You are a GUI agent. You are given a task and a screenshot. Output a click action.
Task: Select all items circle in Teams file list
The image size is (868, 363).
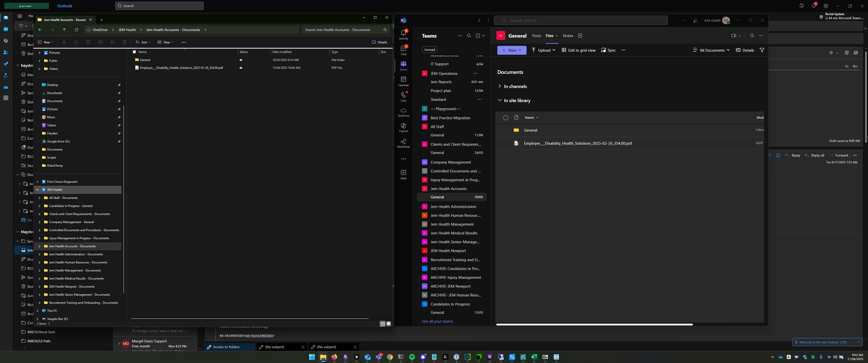pos(505,118)
